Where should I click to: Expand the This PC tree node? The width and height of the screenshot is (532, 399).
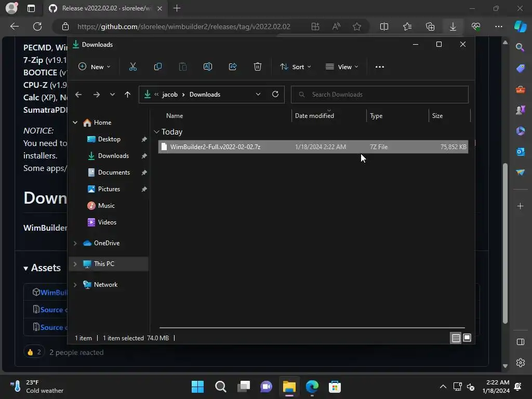(75, 264)
